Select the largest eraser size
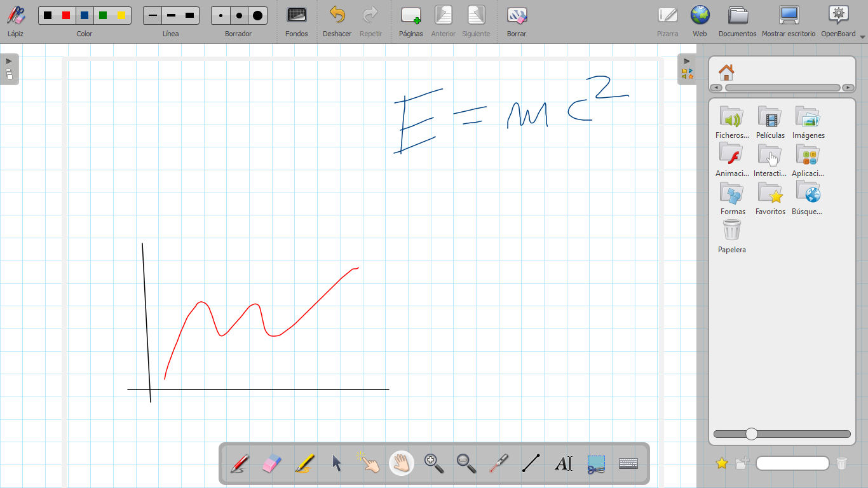 click(x=257, y=15)
